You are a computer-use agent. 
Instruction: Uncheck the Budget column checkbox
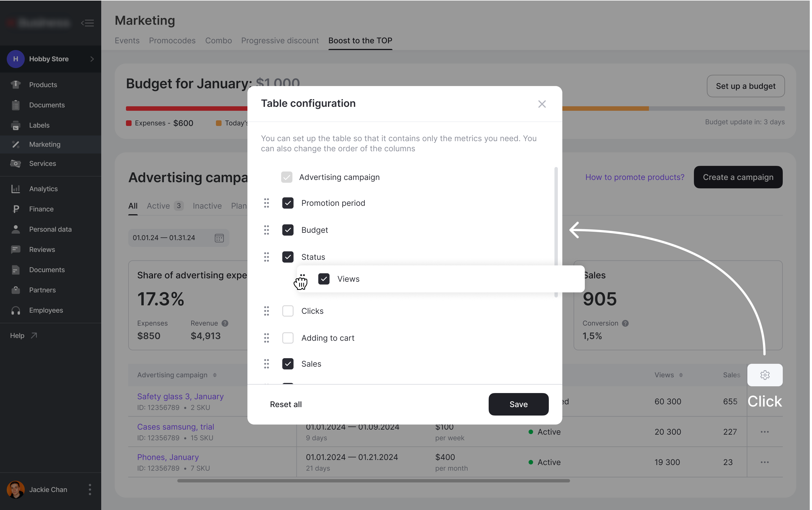pyautogui.click(x=288, y=230)
